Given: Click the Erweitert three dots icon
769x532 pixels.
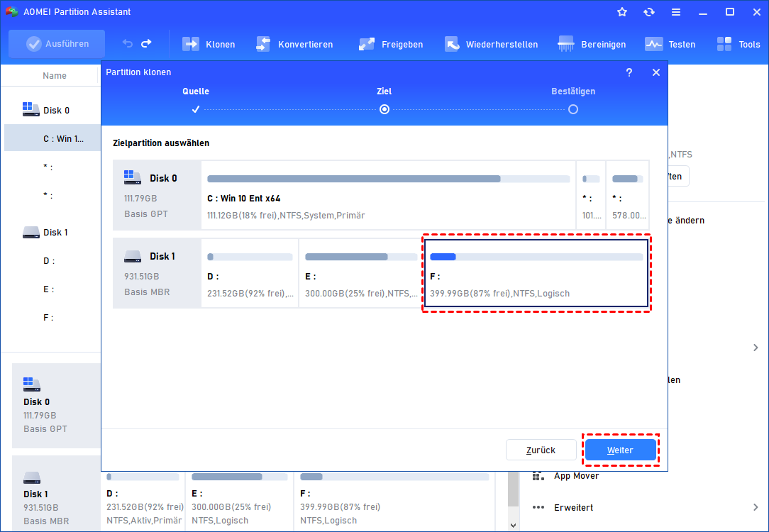Looking at the screenshot, I should tap(538, 507).
